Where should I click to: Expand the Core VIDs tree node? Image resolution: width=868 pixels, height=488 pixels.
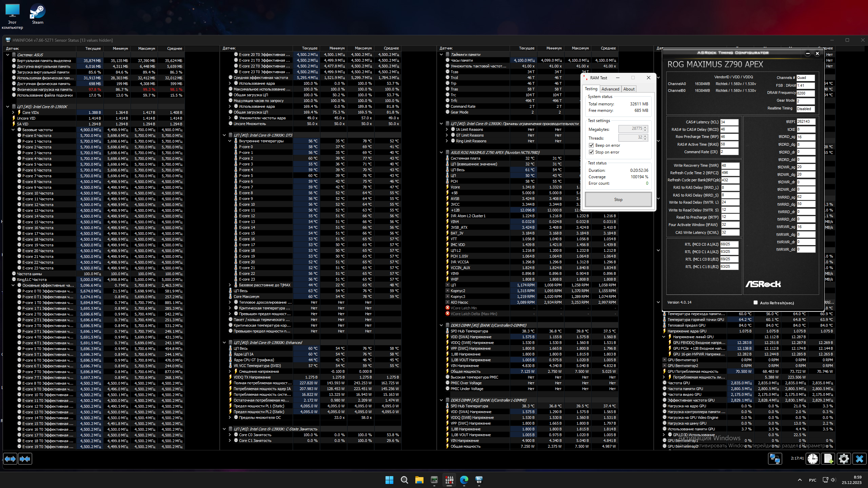[13, 113]
